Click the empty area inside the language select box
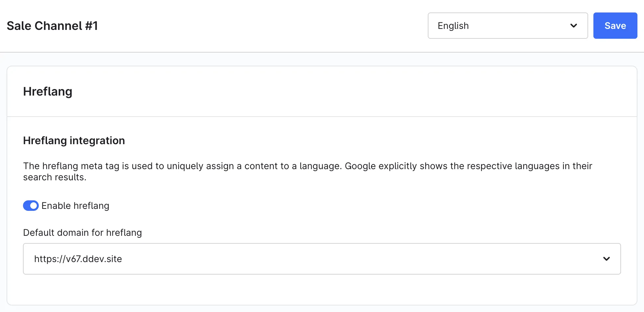This screenshot has width=644, height=312. click(x=519, y=26)
